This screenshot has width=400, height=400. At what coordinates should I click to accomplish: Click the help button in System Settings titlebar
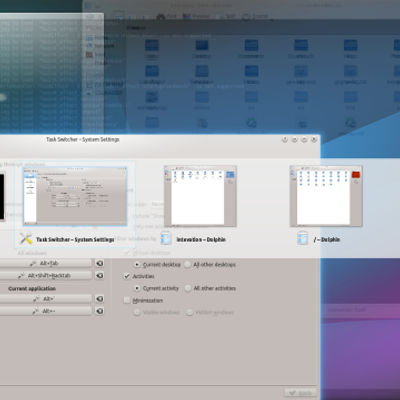pos(285,139)
